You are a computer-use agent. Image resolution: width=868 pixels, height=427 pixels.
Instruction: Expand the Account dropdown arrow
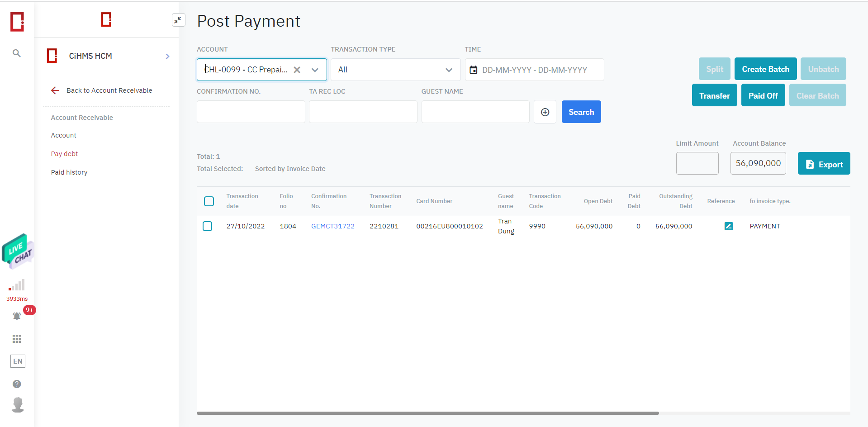pos(315,70)
